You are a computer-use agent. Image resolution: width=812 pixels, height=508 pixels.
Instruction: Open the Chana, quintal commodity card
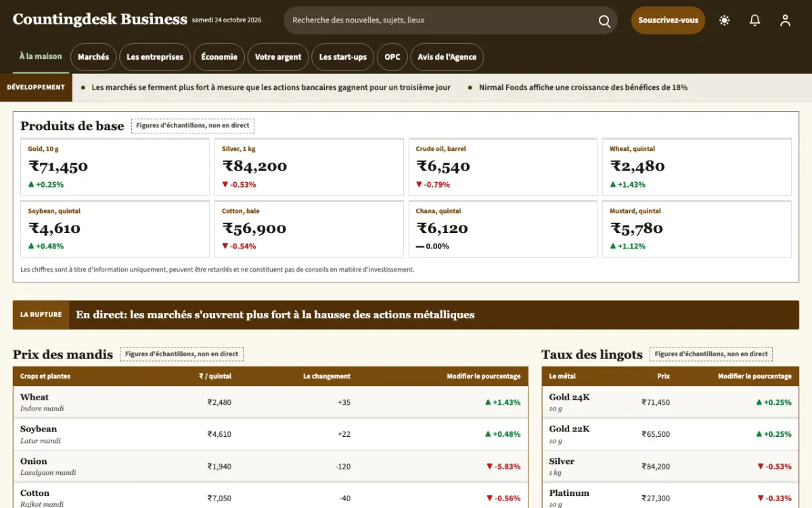(503, 229)
